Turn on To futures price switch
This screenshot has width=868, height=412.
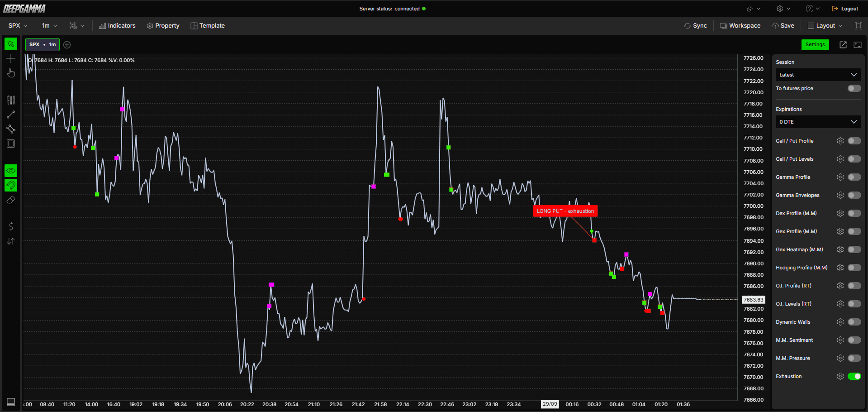point(854,88)
